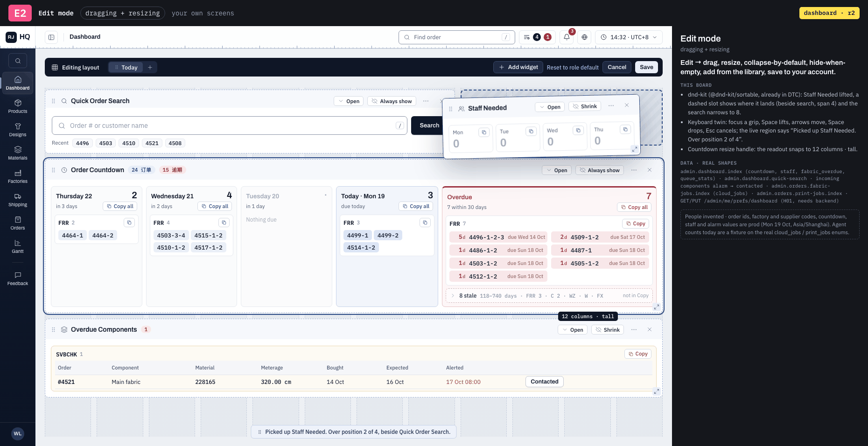Open the 14:32 UTC+8 timezone dropdown
Screen dimensions: 868x446
coord(629,37)
